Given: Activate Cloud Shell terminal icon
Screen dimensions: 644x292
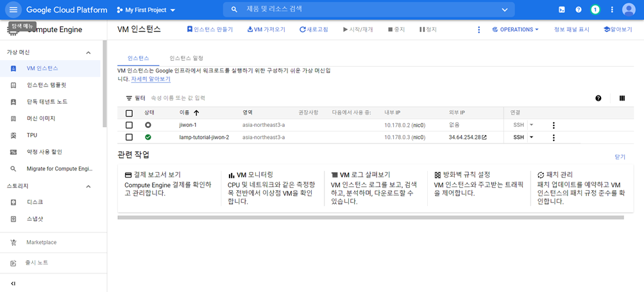Looking at the screenshot, I should tap(561, 10).
